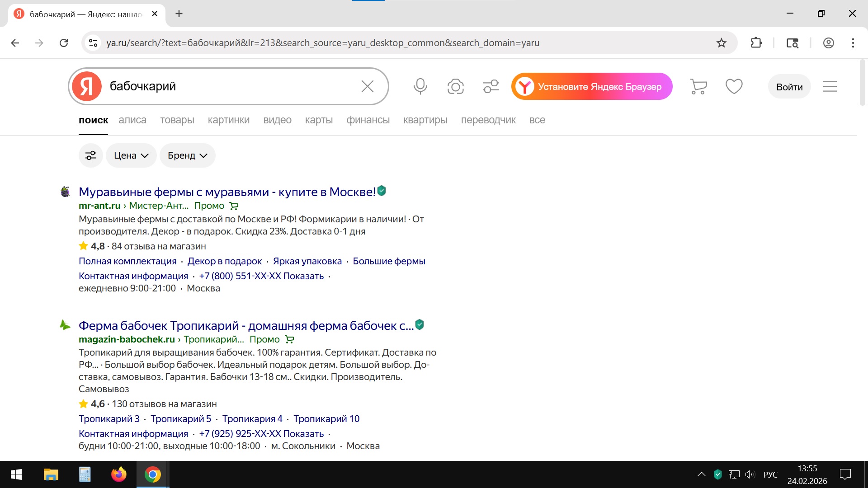Expand the Цена price dropdown

coord(131,155)
